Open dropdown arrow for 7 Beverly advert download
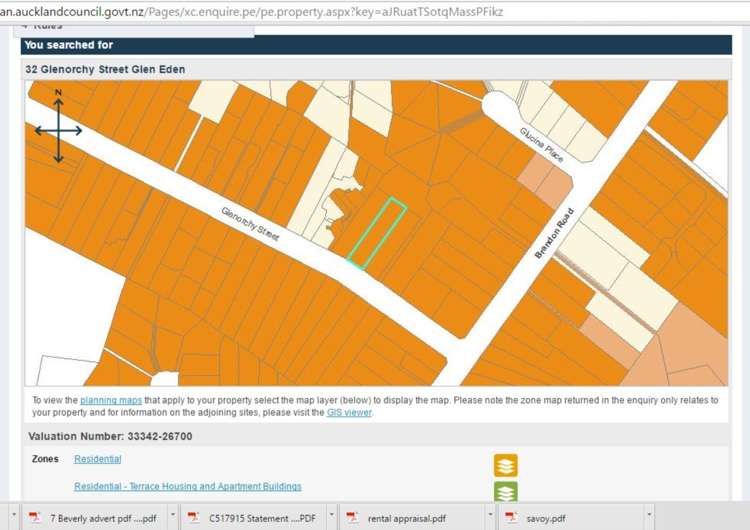The height and width of the screenshot is (530, 750). (172, 517)
